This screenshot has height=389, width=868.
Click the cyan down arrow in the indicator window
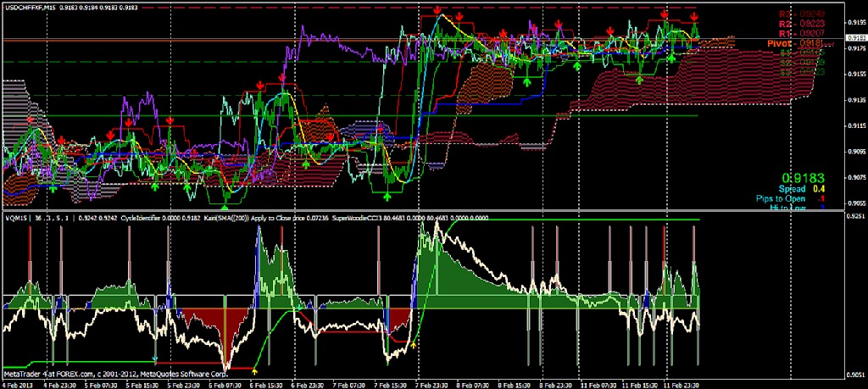(154, 358)
